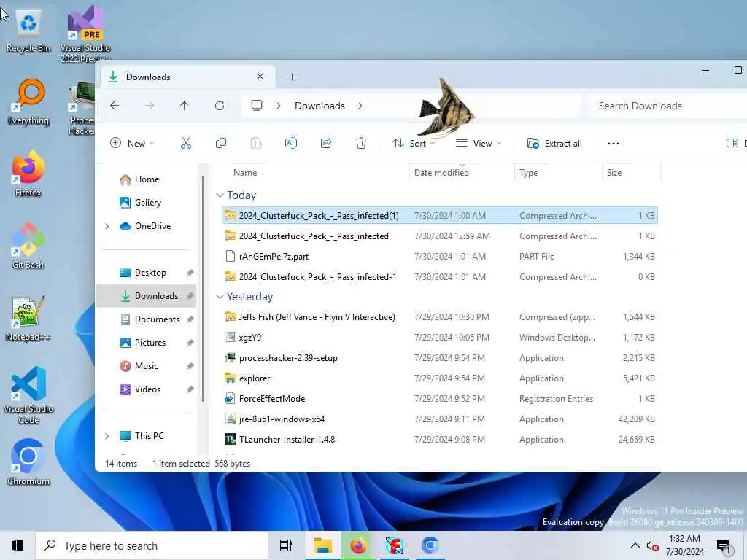Viewport: 747px width, 560px height.
Task: Click the PC icon in address bar
Action: pos(257,105)
